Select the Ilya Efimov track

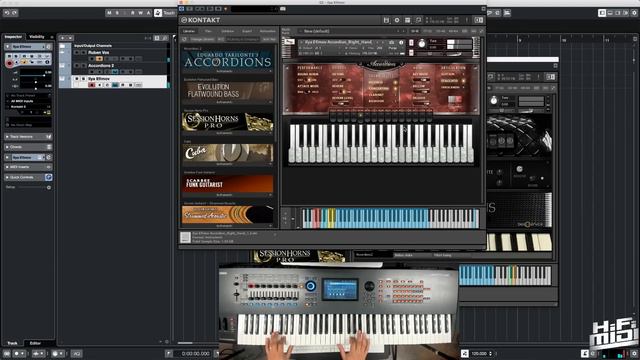(99, 78)
